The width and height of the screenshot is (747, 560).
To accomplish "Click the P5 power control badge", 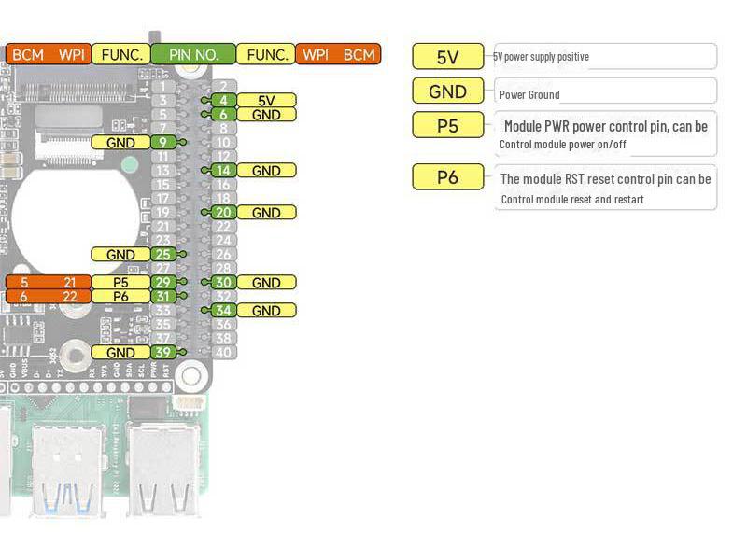I will (448, 126).
